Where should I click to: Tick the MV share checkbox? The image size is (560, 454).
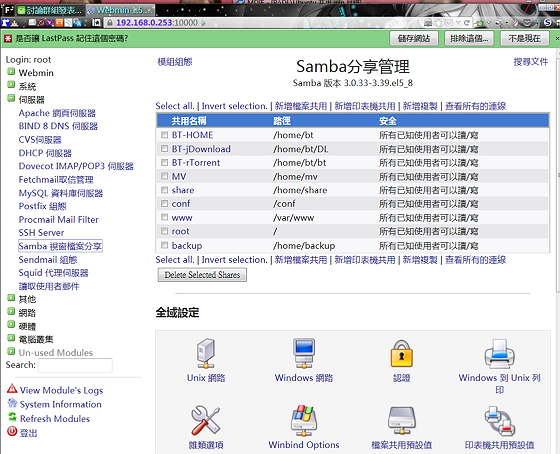pos(164,176)
